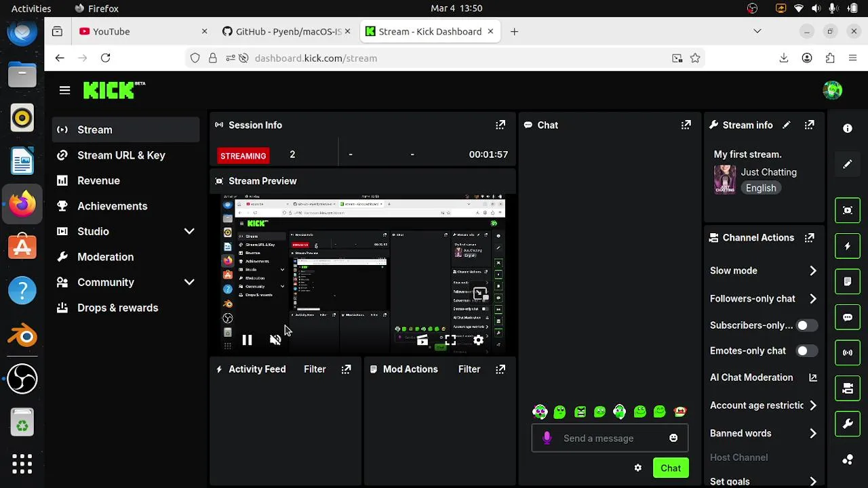The image size is (868, 488).
Task: Bookmark this page with star icon
Action: (x=695, y=58)
